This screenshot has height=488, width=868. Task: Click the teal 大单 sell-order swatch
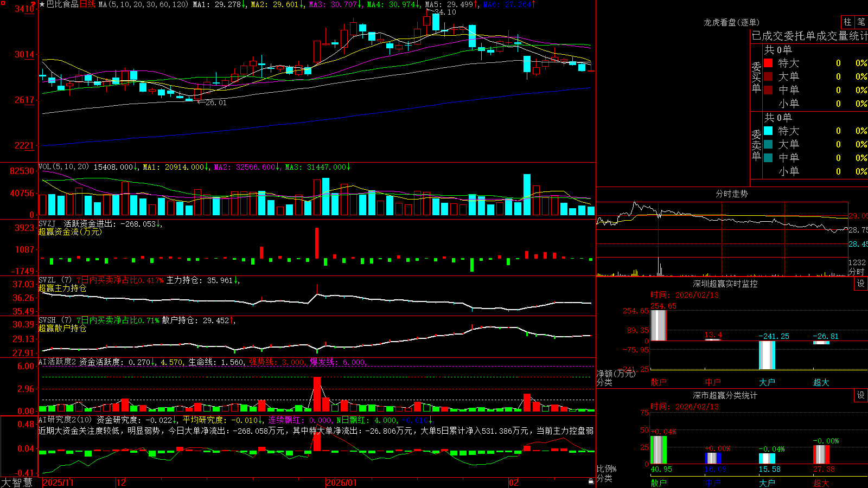[x=768, y=144]
